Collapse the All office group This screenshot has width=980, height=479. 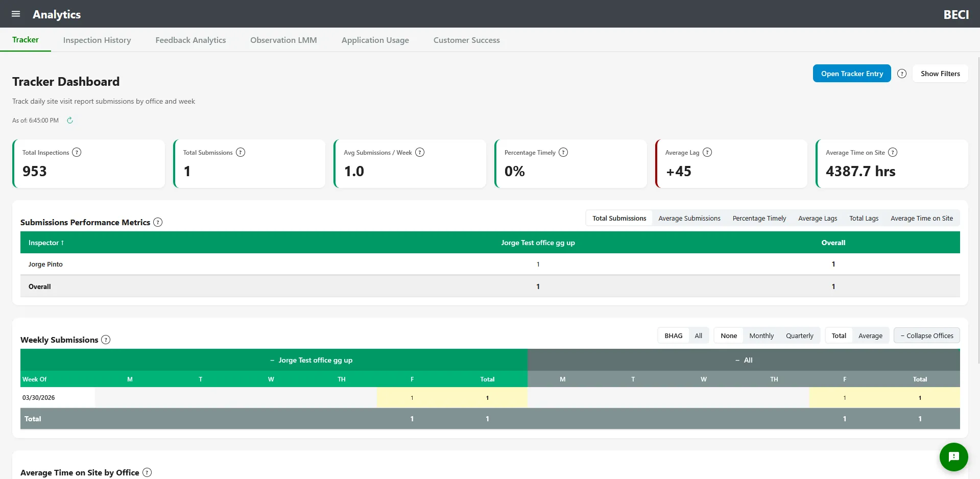737,360
